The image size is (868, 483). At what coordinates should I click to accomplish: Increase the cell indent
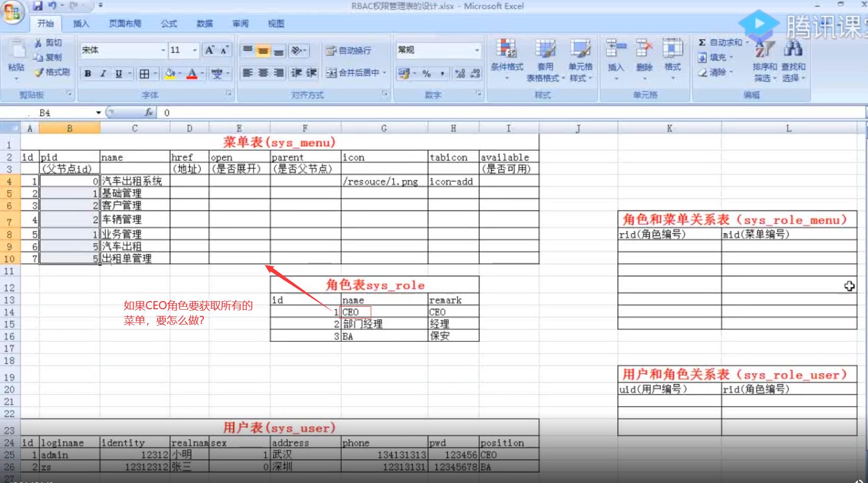click(x=312, y=73)
